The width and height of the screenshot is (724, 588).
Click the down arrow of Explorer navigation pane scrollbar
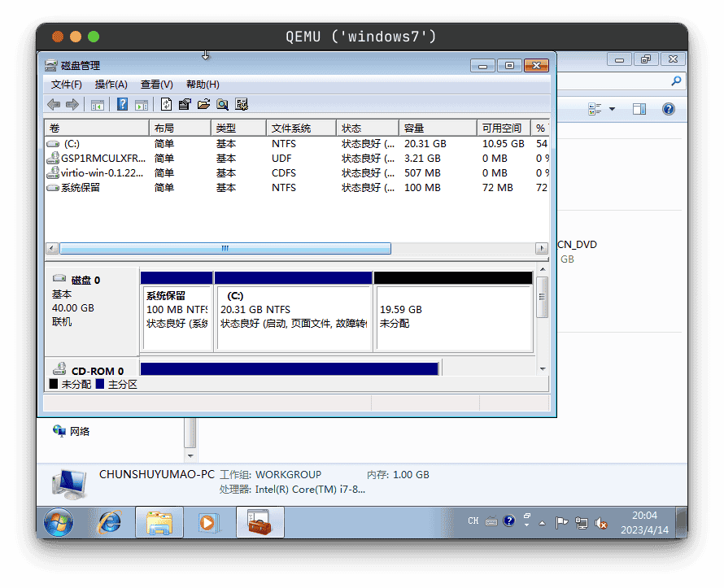click(190, 456)
